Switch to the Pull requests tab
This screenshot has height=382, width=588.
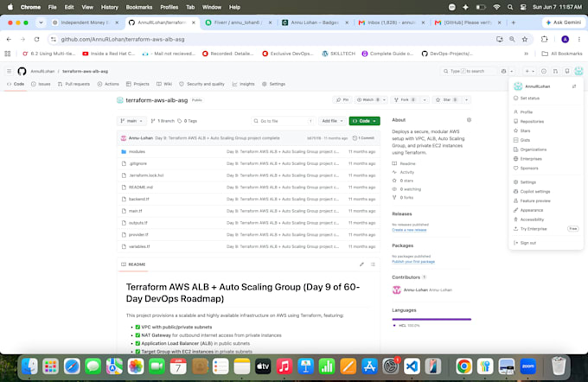[73, 84]
